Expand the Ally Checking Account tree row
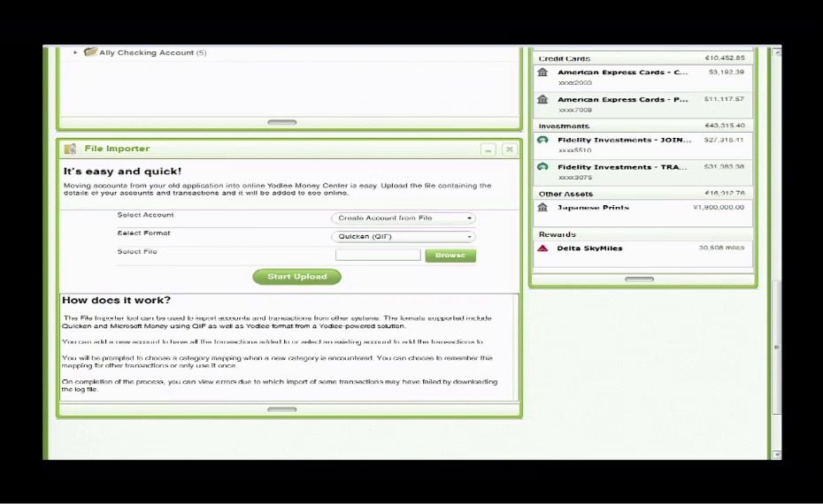This screenshot has width=823, height=504. (75, 52)
